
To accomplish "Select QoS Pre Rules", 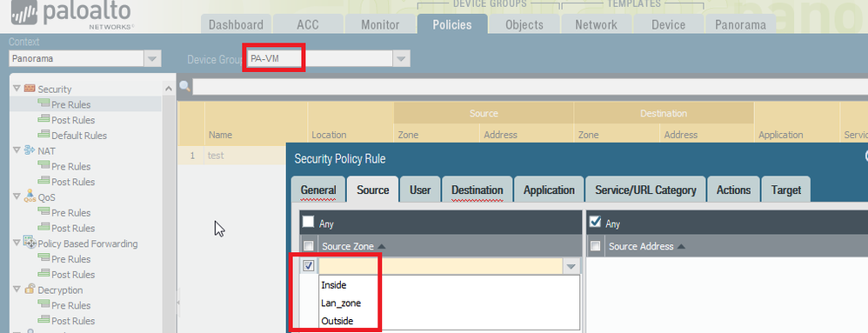I will pyautogui.click(x=70, y=213).
